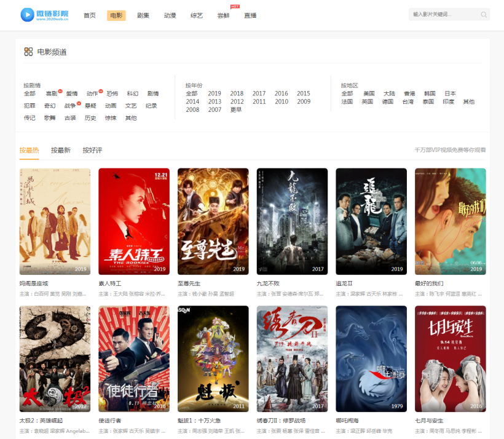Image resolution: width=504 pixels, height=439 pixels.
Task: Filter by 喜剧 genre
Action: (x=51, y=94)
